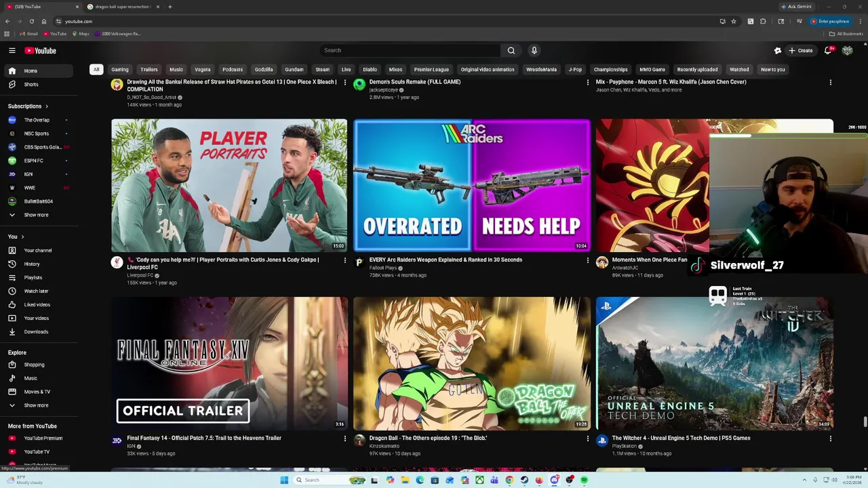Screen dimensions: 868x488
Task: Expand the You section header
Action: tap(16, 237)
